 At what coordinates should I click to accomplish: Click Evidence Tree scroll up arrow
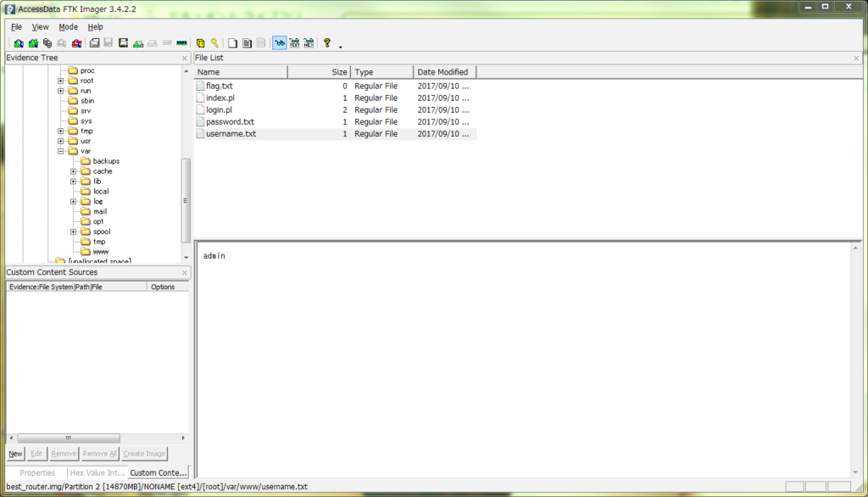186,71
